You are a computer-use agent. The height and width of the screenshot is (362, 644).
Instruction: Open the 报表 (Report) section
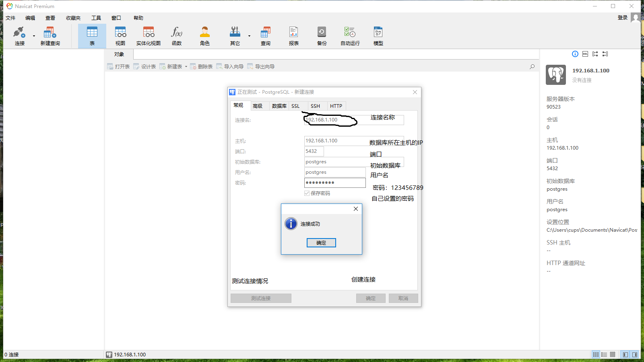pos(294,36)
